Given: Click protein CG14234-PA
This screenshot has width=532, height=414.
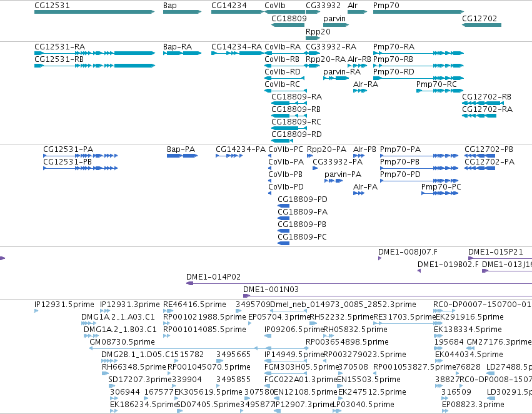Looking at the screenshot, I should tap(229, 156).
